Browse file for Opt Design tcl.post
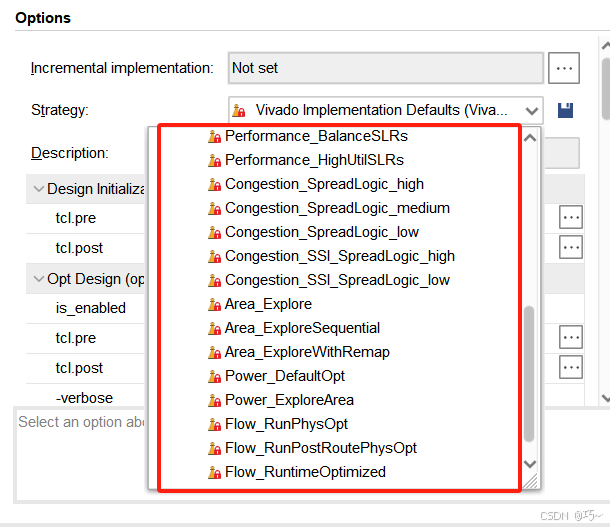 571,367
